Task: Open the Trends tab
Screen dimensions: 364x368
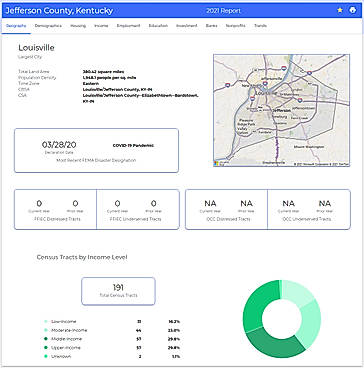Action: coord(260,26)
